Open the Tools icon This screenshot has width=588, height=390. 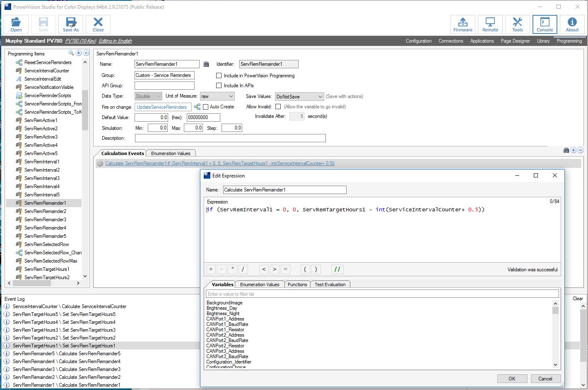pos(518,24)
